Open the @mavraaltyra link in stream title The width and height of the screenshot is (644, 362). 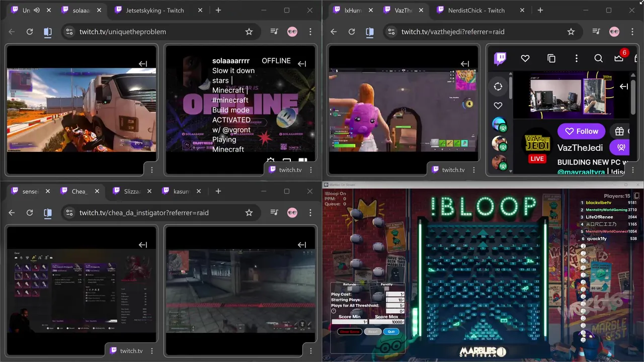581,172
